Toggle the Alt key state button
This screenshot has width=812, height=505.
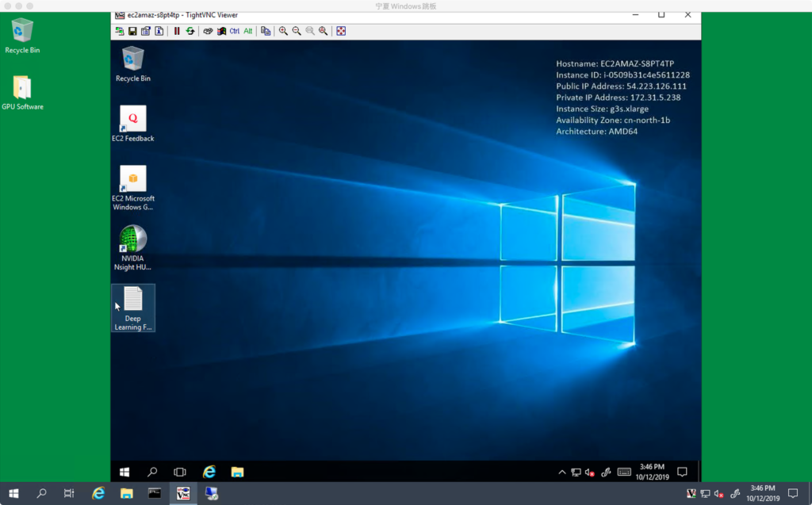pos(247,31)
